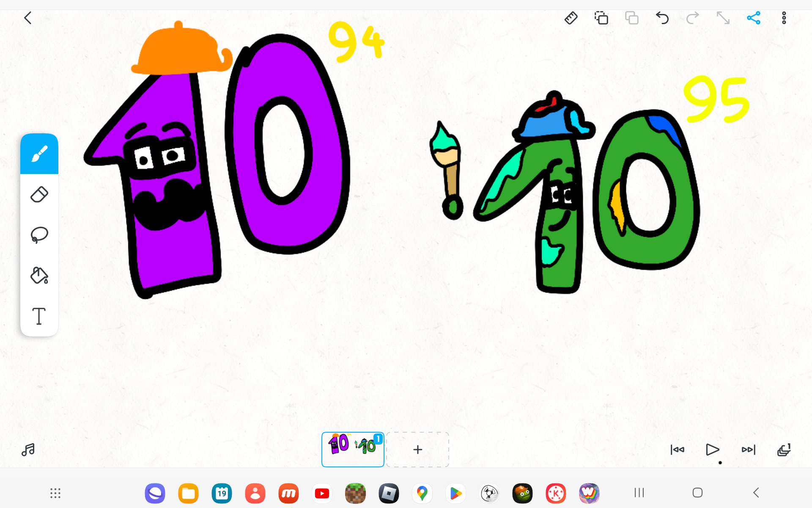Open the three-dot more options menu
This screenshot has height=508, width=812.
(784, 18)
